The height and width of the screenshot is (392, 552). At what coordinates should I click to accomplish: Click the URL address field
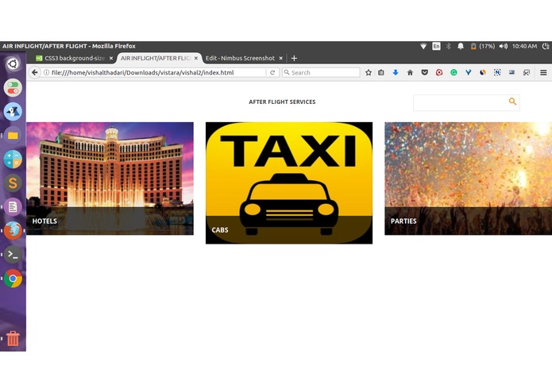coord(158,72)
